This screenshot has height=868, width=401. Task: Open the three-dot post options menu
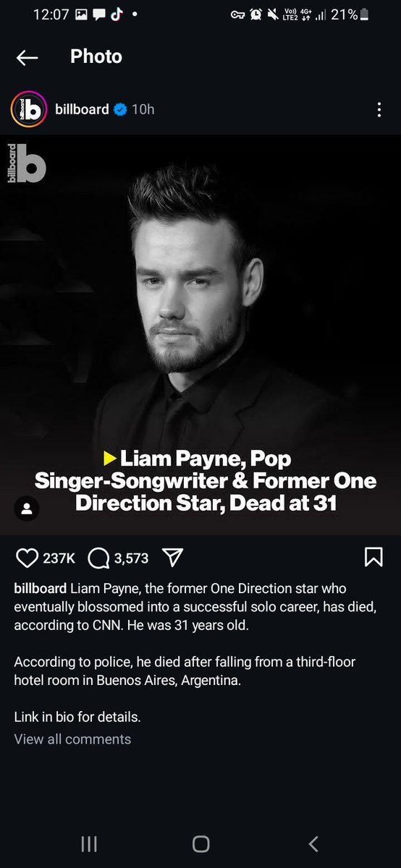click(379, 110)
